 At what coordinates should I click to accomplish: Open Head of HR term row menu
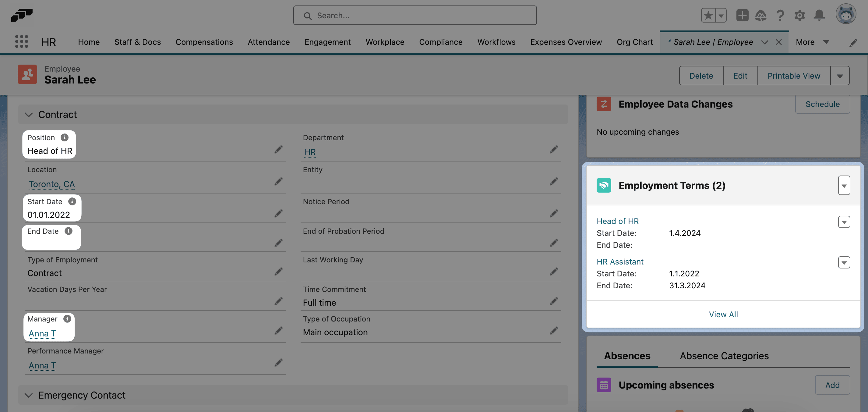[844, 222]
